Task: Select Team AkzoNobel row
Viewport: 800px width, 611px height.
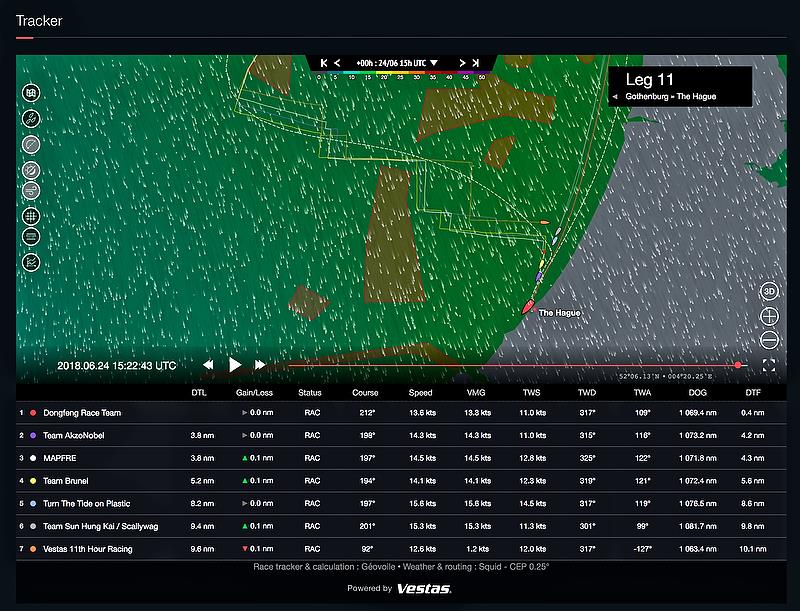Action: 401,436
